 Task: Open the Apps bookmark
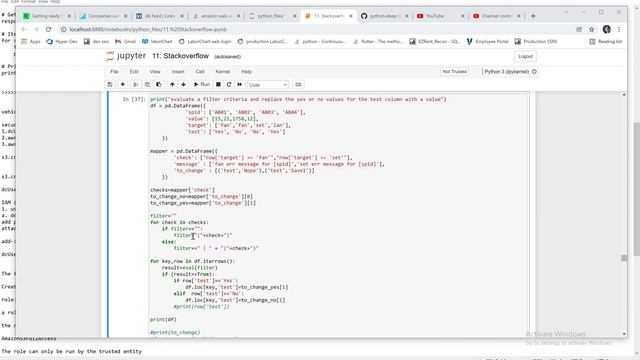click(31, 41)
